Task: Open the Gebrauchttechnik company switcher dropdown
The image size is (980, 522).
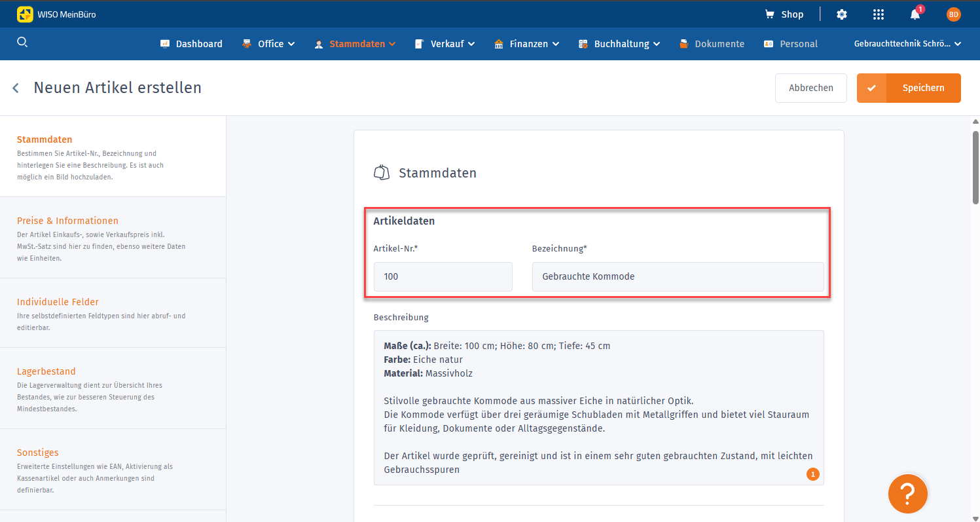Action: tap(907, 44)
